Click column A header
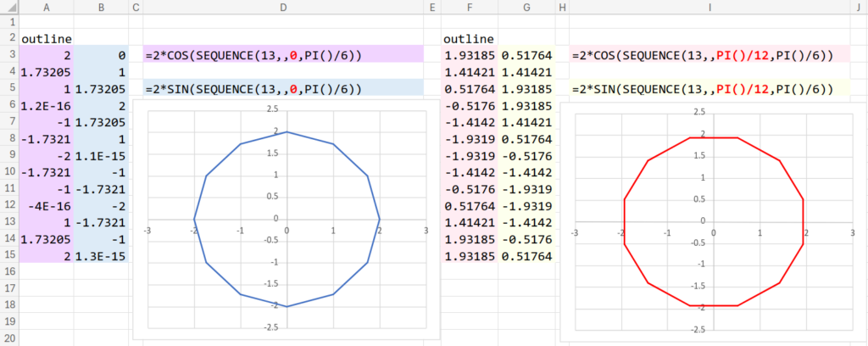The width and height of the screenshot is (868, 346). [x=46, y=8]
